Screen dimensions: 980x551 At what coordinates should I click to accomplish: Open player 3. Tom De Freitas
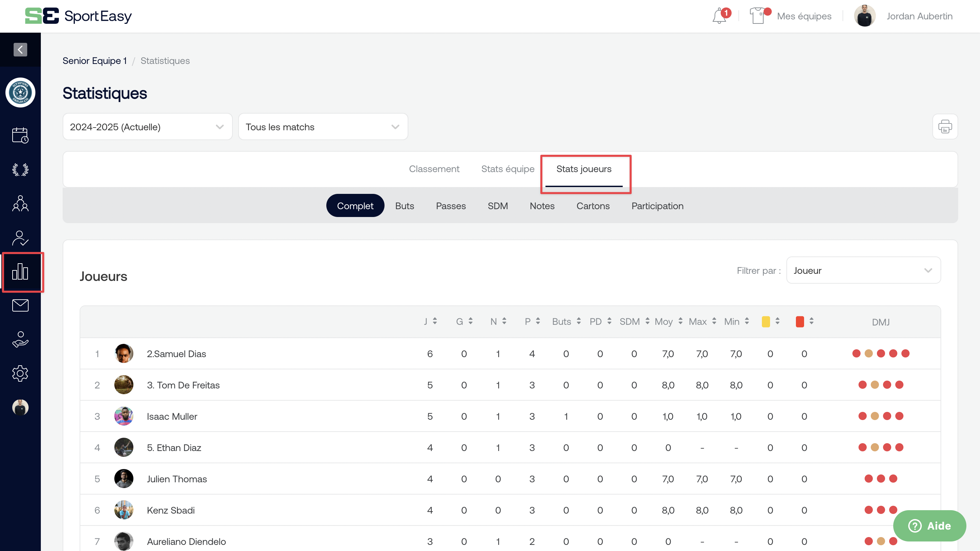[183, 385]
